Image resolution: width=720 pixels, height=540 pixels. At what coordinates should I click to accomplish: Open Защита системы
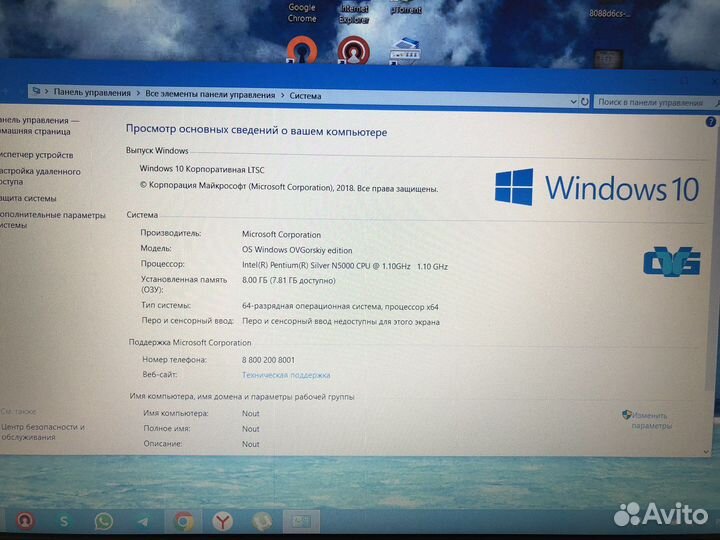coord(28,198)
